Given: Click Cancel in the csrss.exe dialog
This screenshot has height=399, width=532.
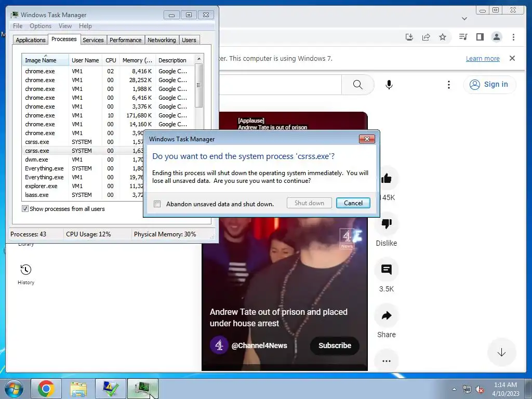Looking at the screenshot, I should coord(353,203).
